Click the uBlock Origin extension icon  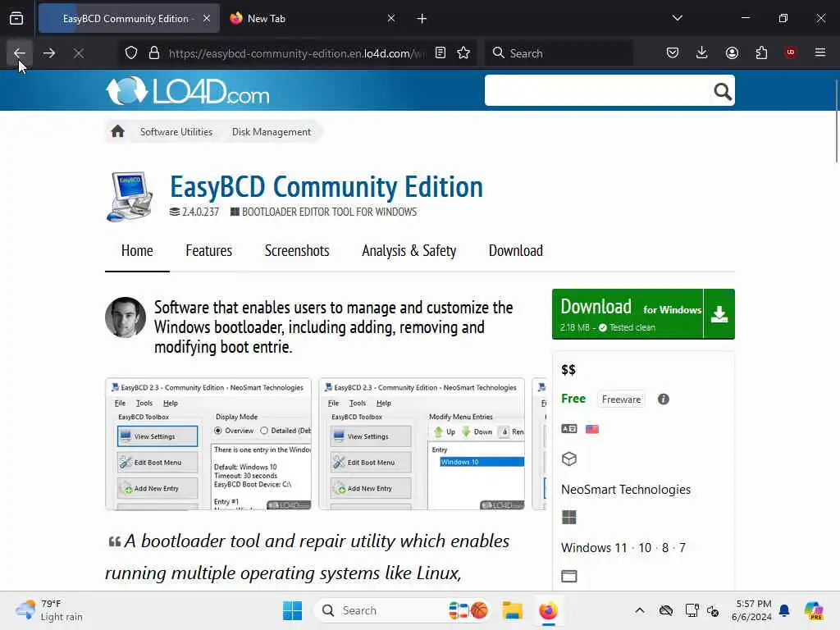tap(791, 52)
